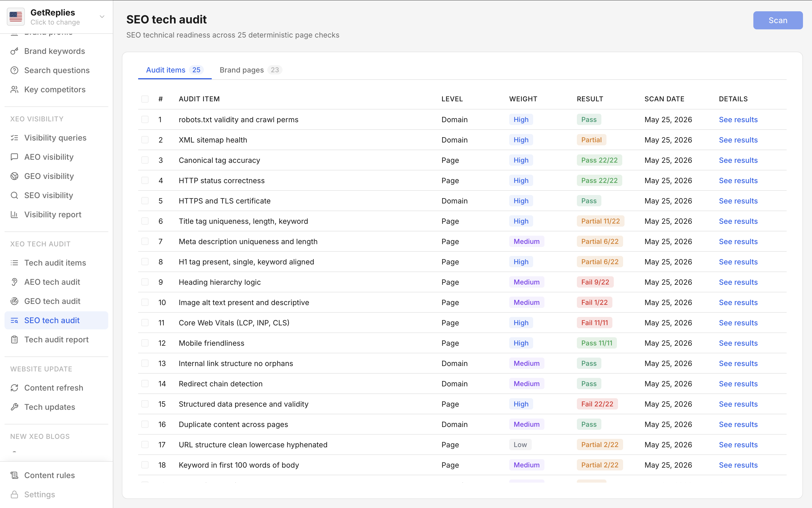812x508 pixels.
Task: Check the Heading hierarchy logic row checkbox
Action: click(145, 282)
